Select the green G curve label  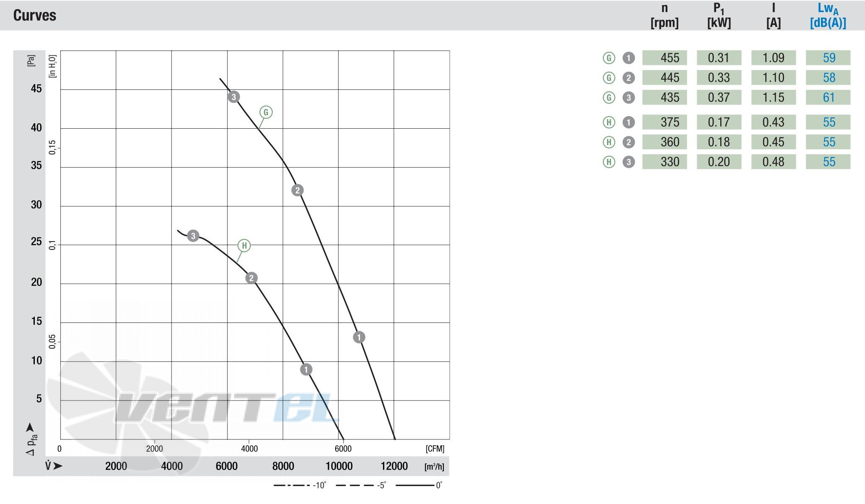pyautogui.click(x=266, y=112)
